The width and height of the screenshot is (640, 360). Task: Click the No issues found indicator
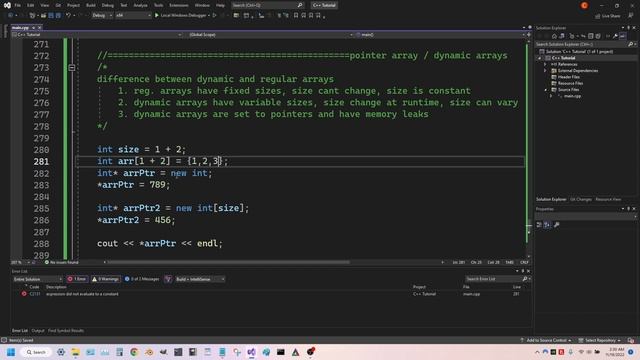click(61, 262)
